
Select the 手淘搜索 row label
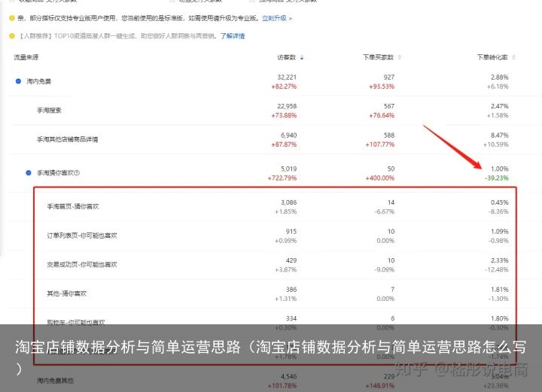[49, 110]
